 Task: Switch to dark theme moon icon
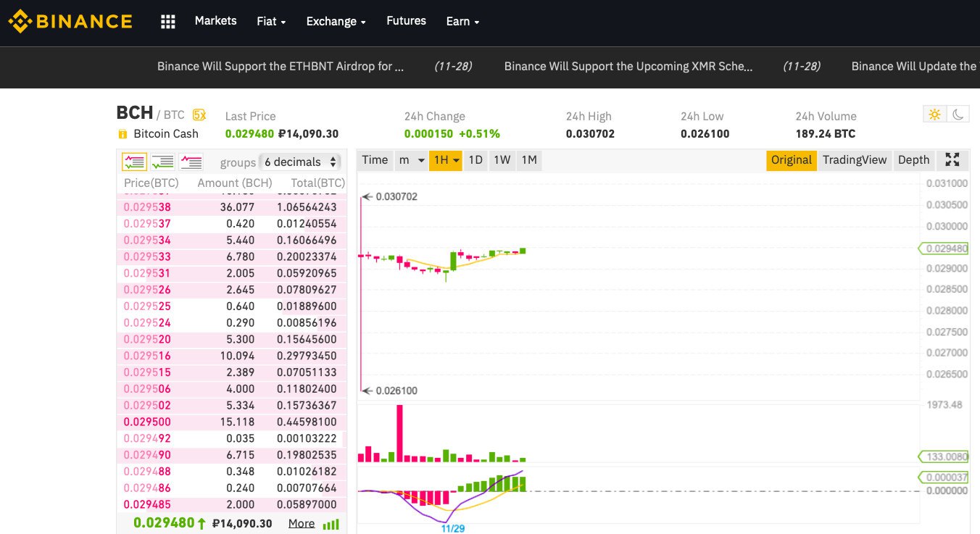pos(958,114)
